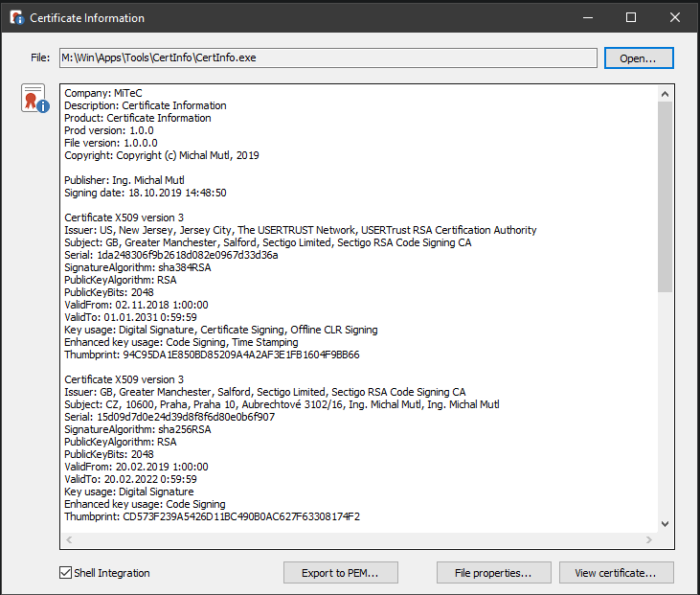Click horizontal scrollbar right arrow
Screen dimensions: 700x595
[648, 539]
